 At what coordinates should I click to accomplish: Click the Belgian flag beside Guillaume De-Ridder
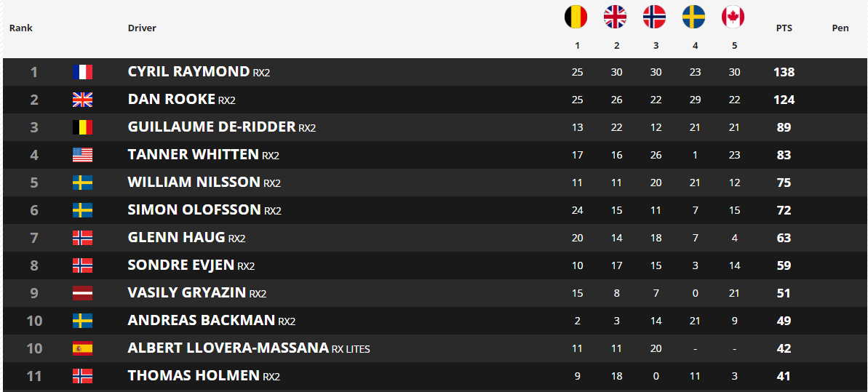(x=82, y=127)
